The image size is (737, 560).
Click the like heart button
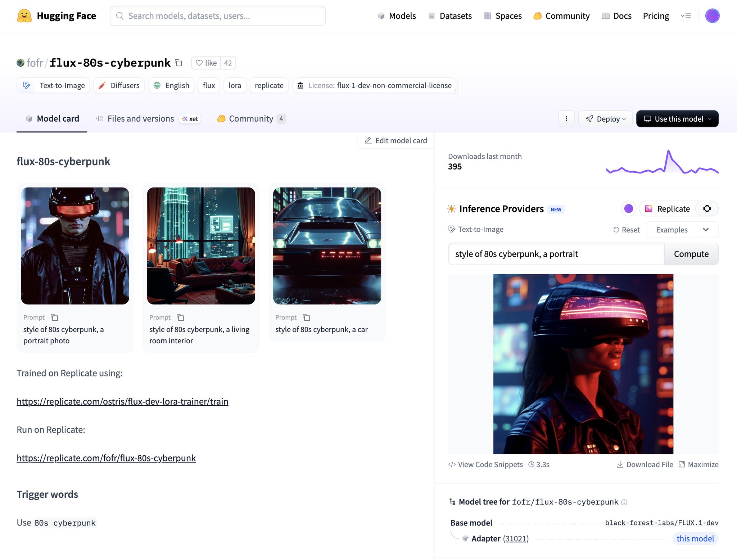click(206, 63)
